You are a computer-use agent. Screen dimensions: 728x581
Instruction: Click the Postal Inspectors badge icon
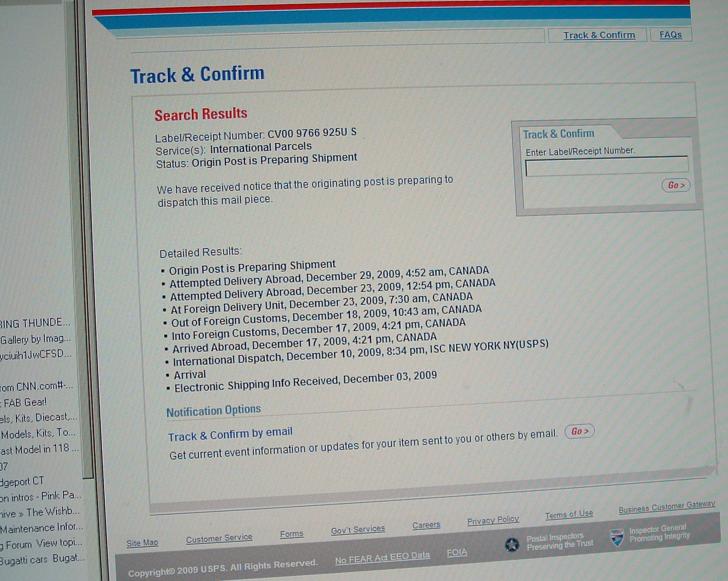coord(512,545)
